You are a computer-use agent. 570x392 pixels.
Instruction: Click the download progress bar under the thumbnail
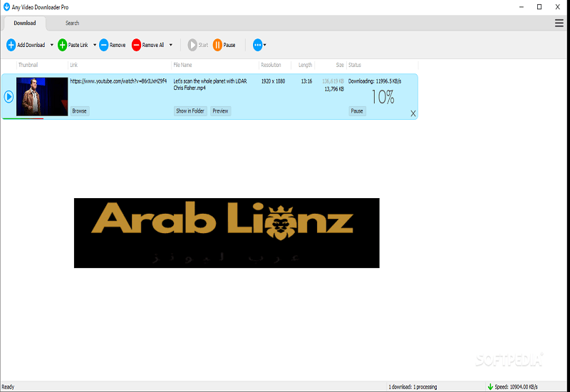point(23,118)
